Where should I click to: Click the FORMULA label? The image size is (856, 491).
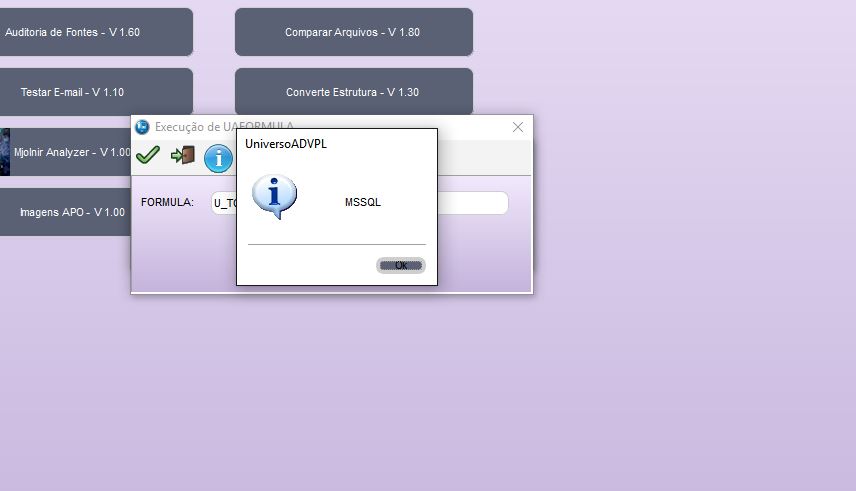click(167, 202)
